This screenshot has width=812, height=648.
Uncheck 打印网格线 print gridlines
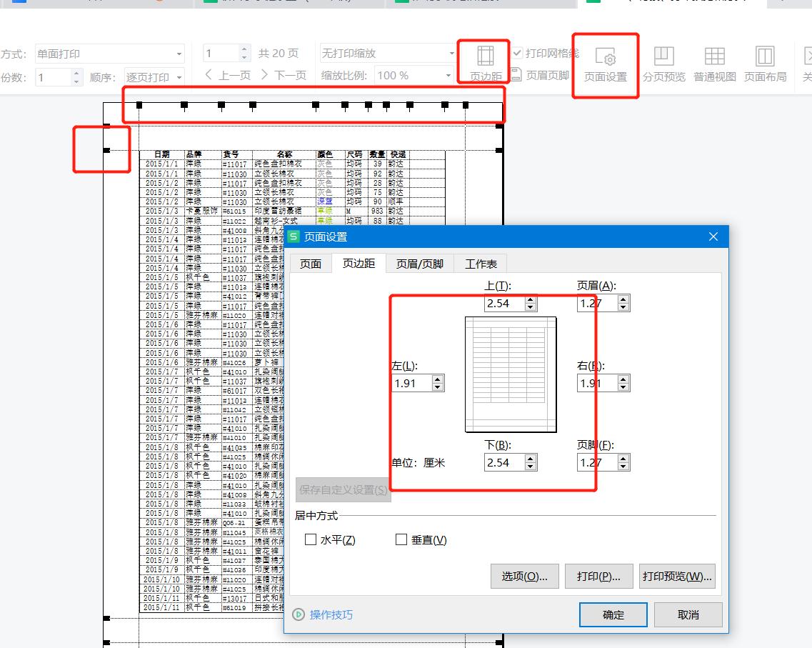click(516, 51)
